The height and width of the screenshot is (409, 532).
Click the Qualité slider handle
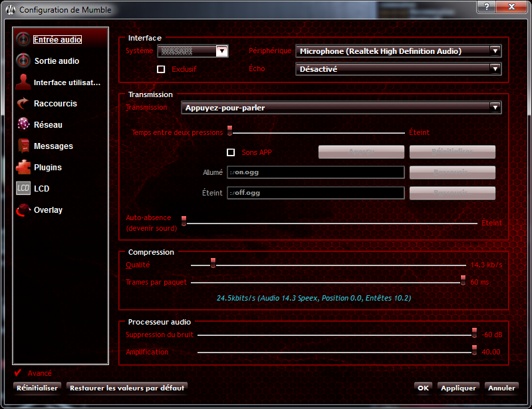(x=213, y=263)
